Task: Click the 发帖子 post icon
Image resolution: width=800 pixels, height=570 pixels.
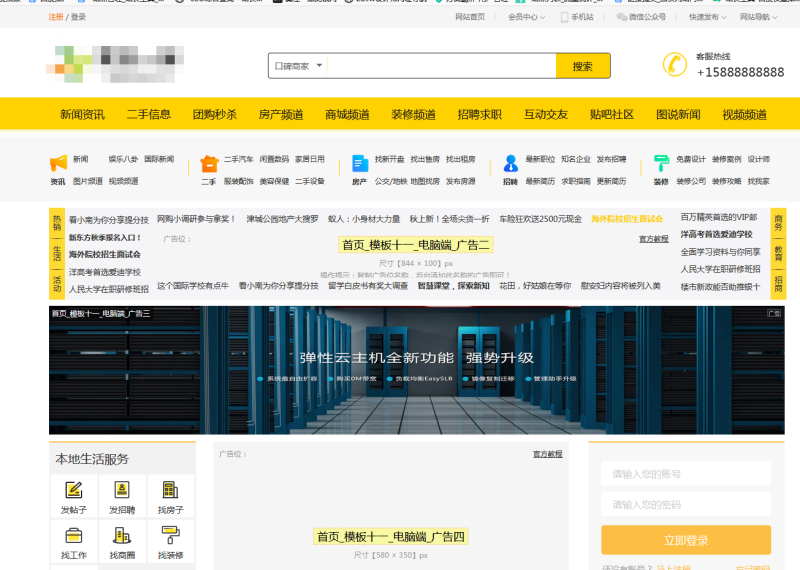Action: click(74, 490)
